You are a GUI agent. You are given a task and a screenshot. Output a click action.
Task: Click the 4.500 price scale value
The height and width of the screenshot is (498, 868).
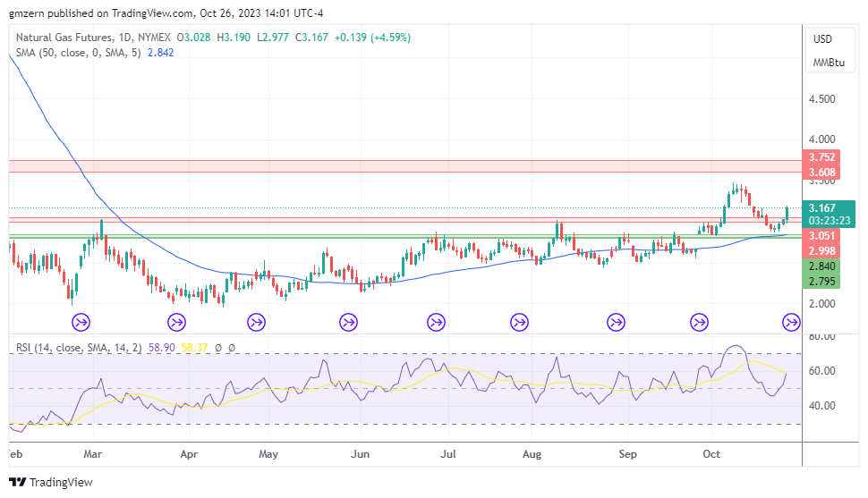(x=821, y=99)
